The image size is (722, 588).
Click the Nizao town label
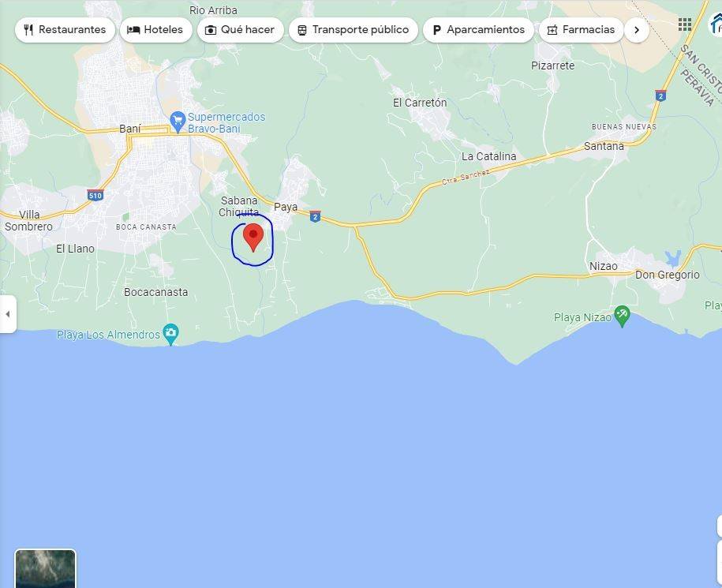coord(604,266)
